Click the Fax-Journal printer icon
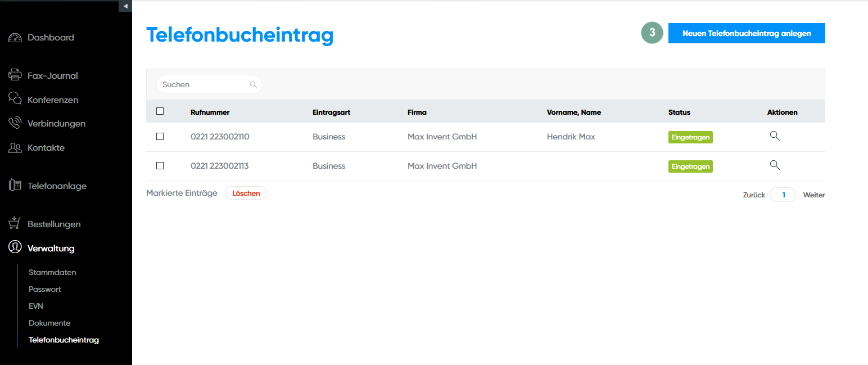 coord(15,75)
